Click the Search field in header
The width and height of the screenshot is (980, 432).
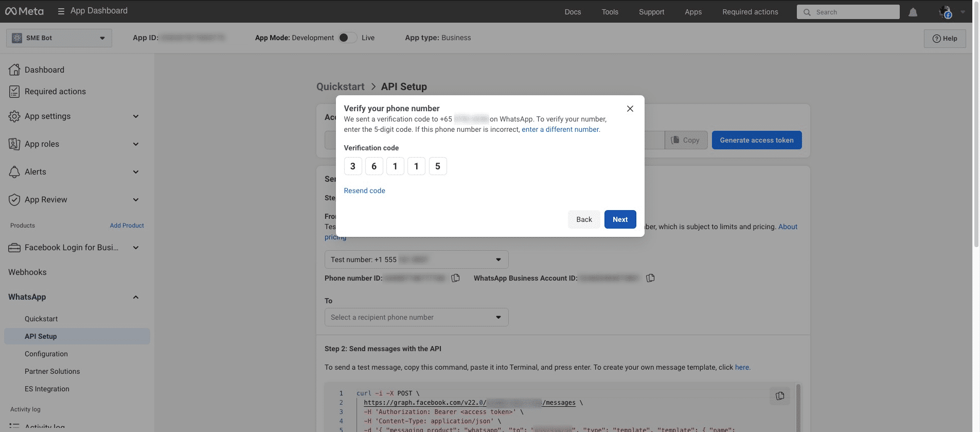(848, 12)
